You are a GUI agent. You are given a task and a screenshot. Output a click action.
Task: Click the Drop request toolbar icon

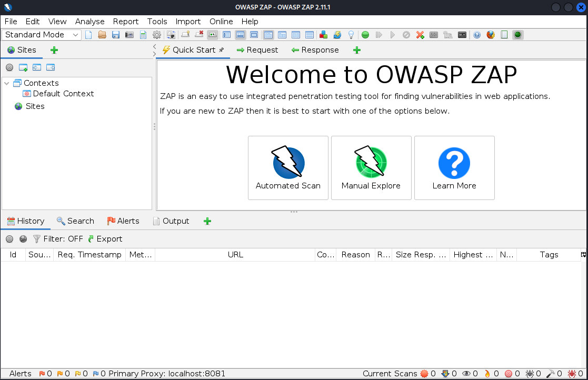point(406,35)
